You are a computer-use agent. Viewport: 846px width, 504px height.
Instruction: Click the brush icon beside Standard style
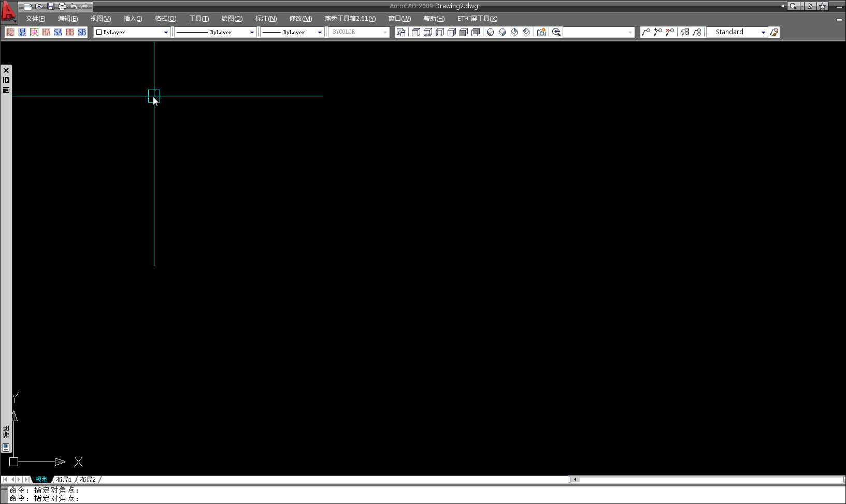[x=774, y=32]
